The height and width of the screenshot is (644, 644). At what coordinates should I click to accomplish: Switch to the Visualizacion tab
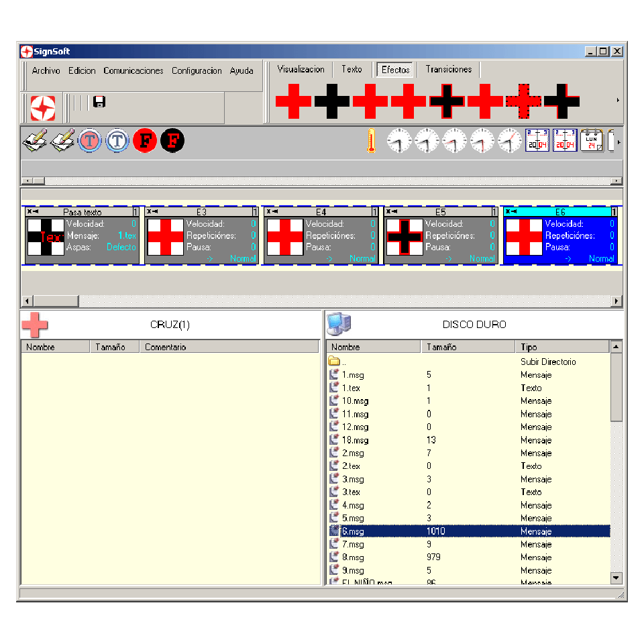(301, 69)
